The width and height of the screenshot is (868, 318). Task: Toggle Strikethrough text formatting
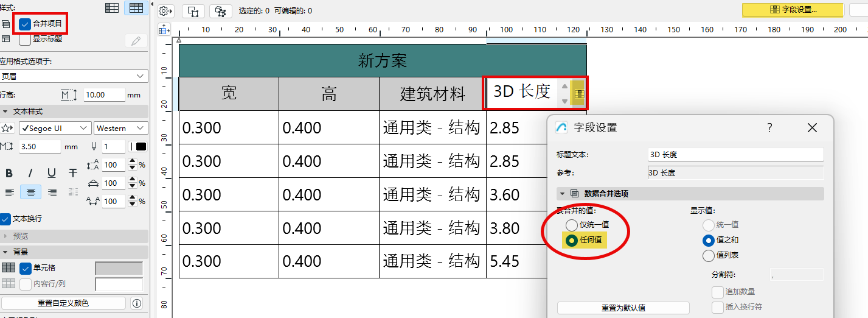(73, 174)
